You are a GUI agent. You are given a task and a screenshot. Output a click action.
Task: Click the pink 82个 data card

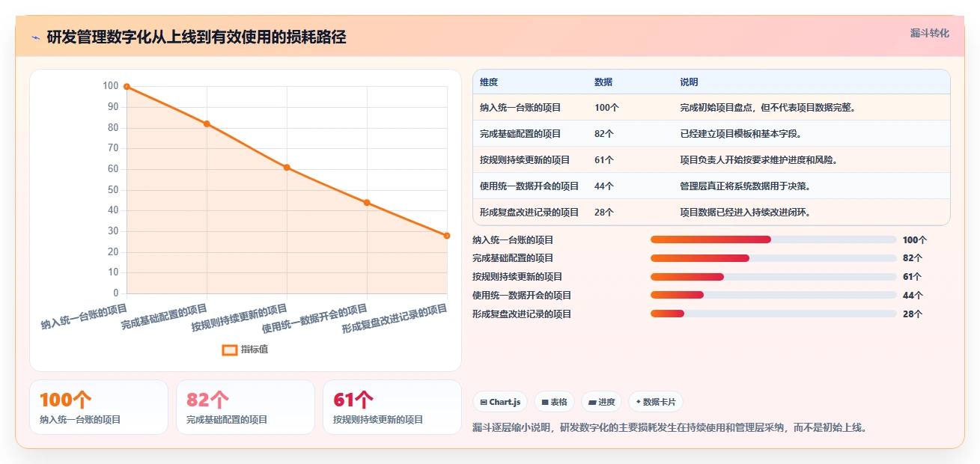click(246, 407)
